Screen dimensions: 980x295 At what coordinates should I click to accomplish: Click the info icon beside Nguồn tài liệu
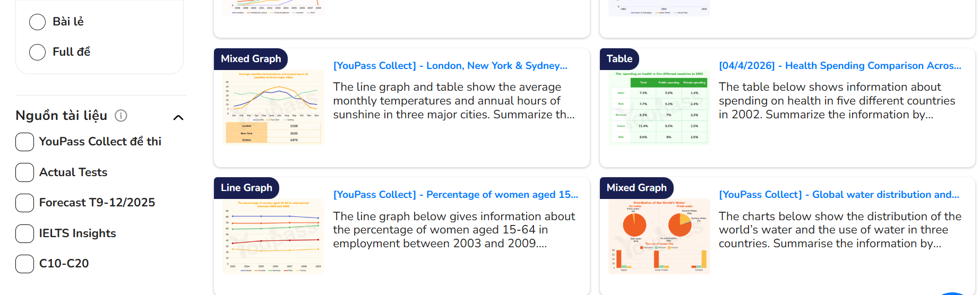(121, 116)
